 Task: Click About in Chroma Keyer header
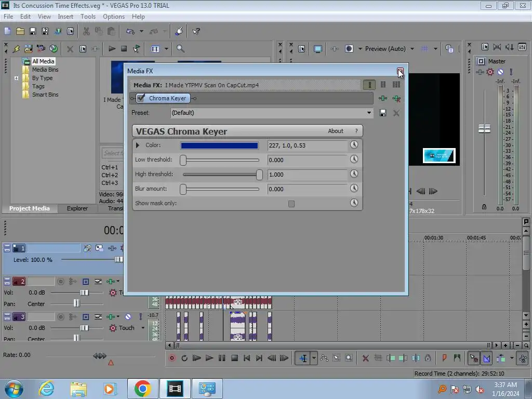click(x=336, y=131)
